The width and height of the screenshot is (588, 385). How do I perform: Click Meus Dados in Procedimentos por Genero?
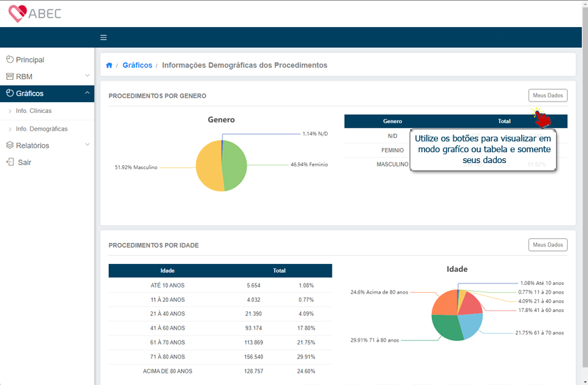point(548,95)
